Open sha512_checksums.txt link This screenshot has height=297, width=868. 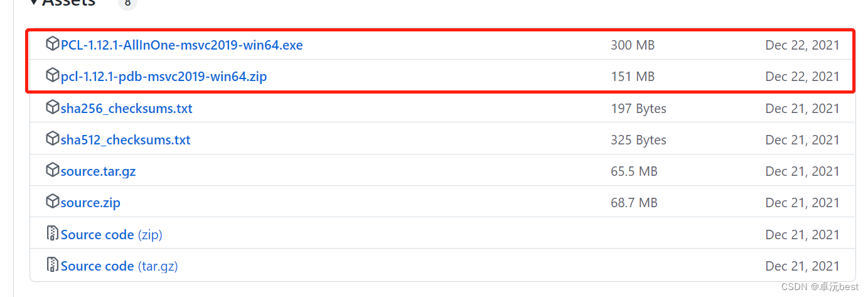click(x=126, y=140)
